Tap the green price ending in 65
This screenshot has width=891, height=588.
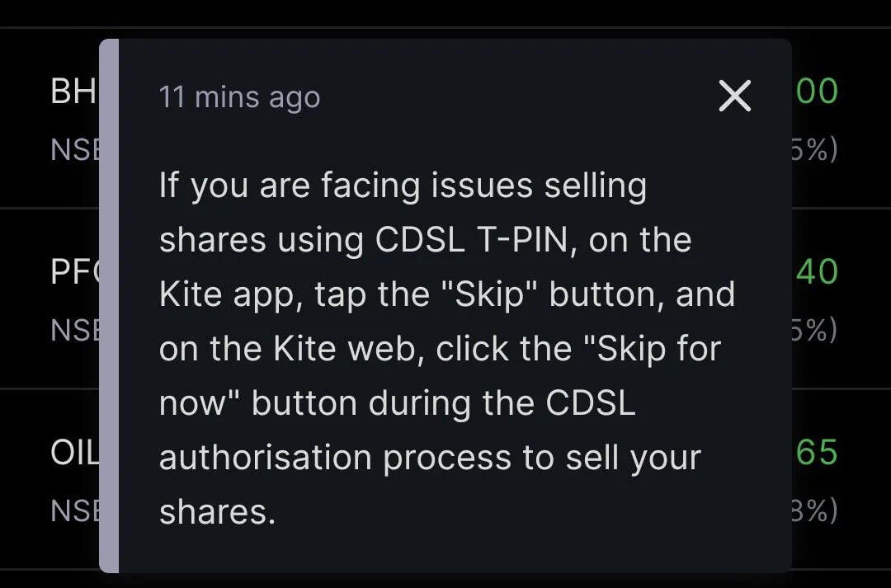pos(817,452)
